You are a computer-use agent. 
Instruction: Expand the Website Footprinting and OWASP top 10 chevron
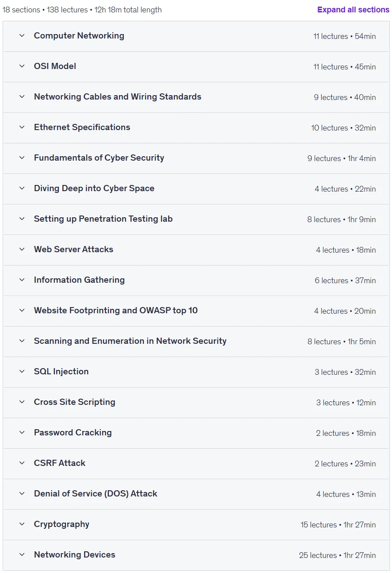click(22, 311)
